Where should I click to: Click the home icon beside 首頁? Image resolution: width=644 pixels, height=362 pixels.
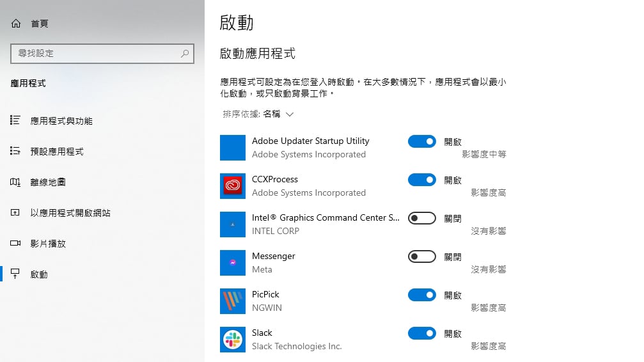pos(15,24)
